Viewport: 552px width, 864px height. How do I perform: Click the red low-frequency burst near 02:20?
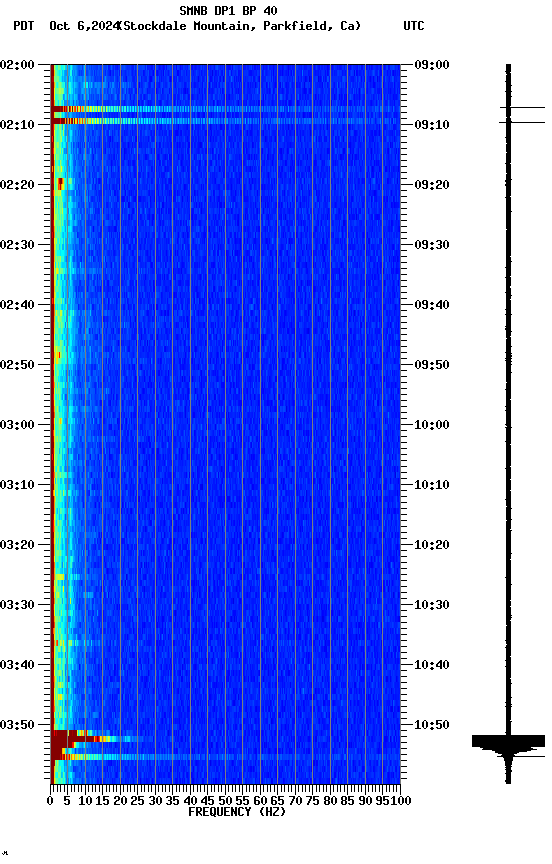[x=60, y=184]
